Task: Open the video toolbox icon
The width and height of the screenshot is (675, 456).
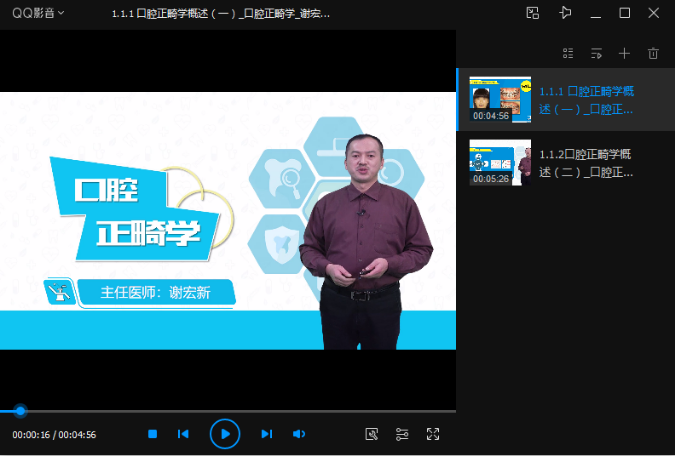Action: tap(372, 434)
